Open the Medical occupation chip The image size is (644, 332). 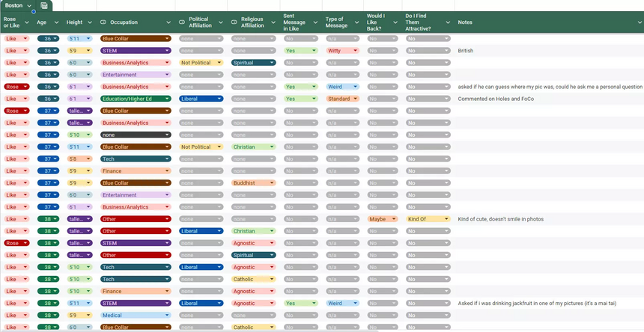point(136,315)
